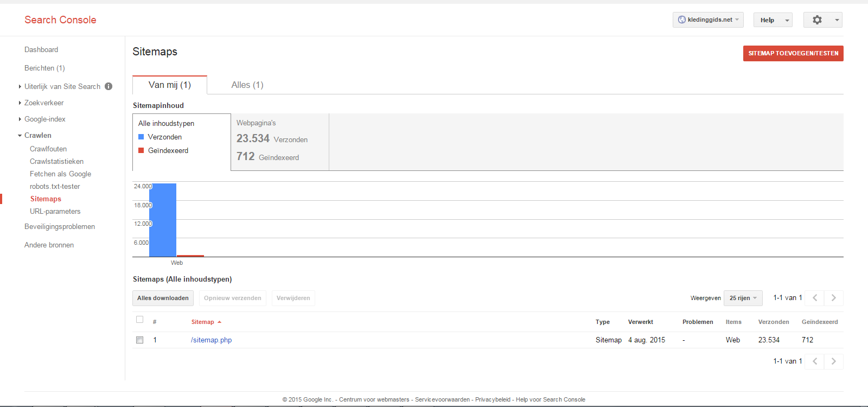
Task: Open Dashboard in the sidebar
Action: click(x=41, y=49)
